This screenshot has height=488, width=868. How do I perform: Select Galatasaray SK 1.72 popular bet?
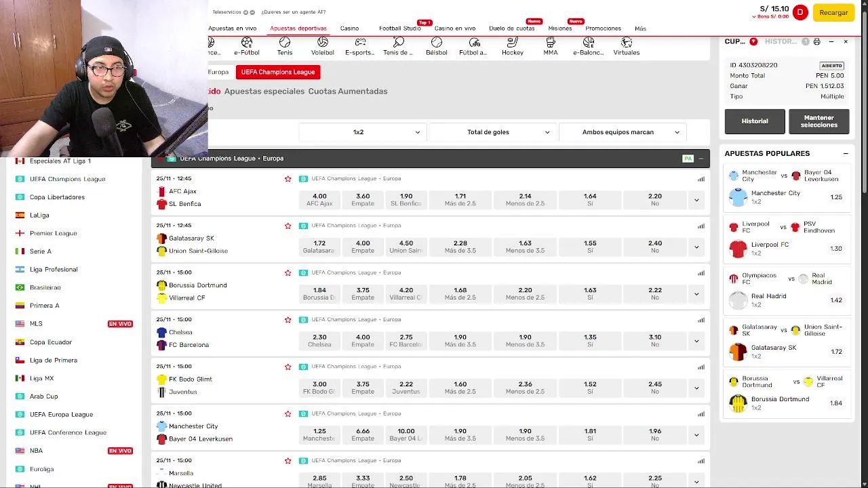787,352
